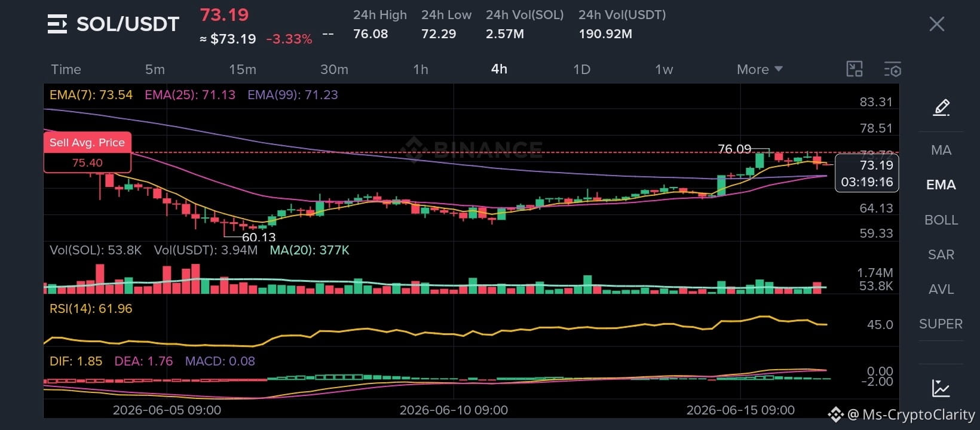Click the 59.33 price axis label
The height and width of the screenshot is (430, 980).
coord(876,234)
